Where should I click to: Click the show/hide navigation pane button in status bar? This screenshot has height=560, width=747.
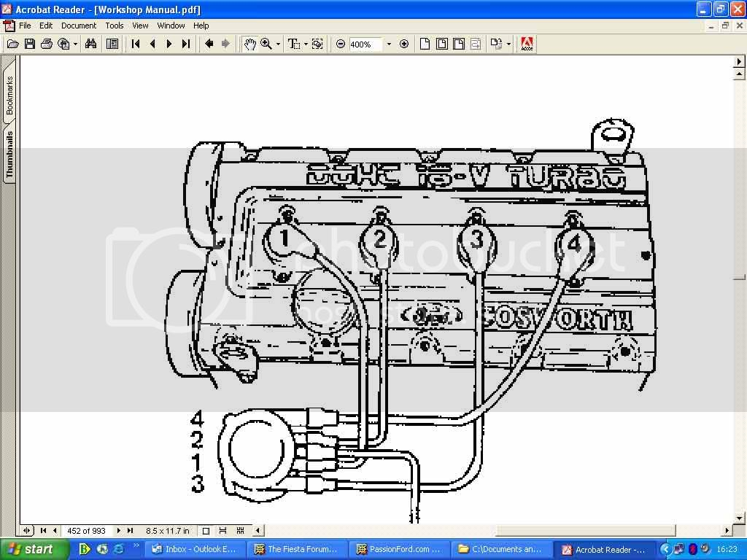tap(27, 531)
